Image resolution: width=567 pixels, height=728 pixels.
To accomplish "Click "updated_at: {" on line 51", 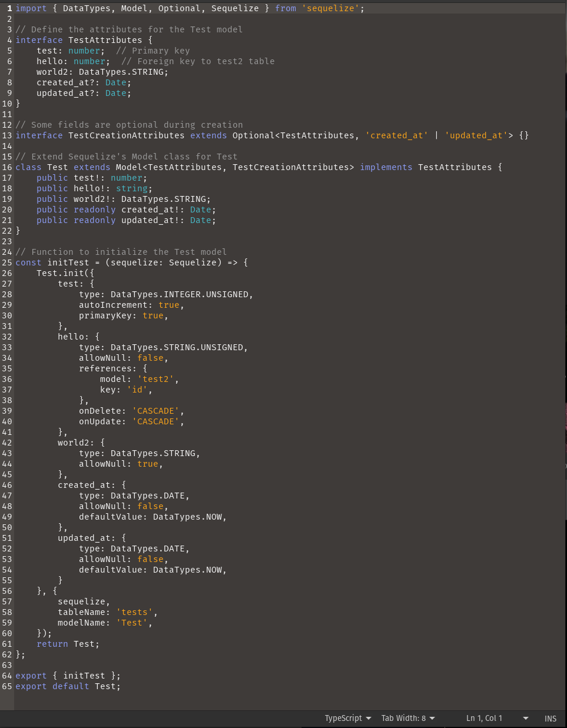I will pos(92,538).
